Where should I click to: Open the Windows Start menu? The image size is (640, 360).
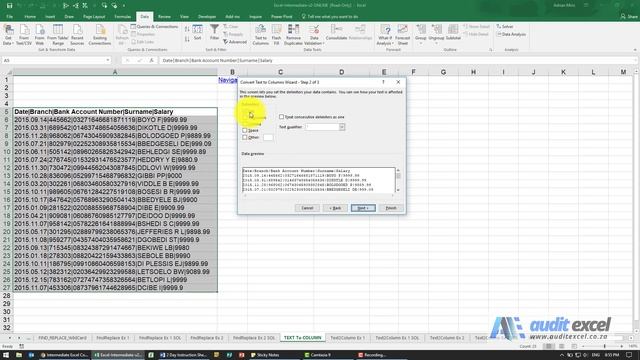coord(6,355)
